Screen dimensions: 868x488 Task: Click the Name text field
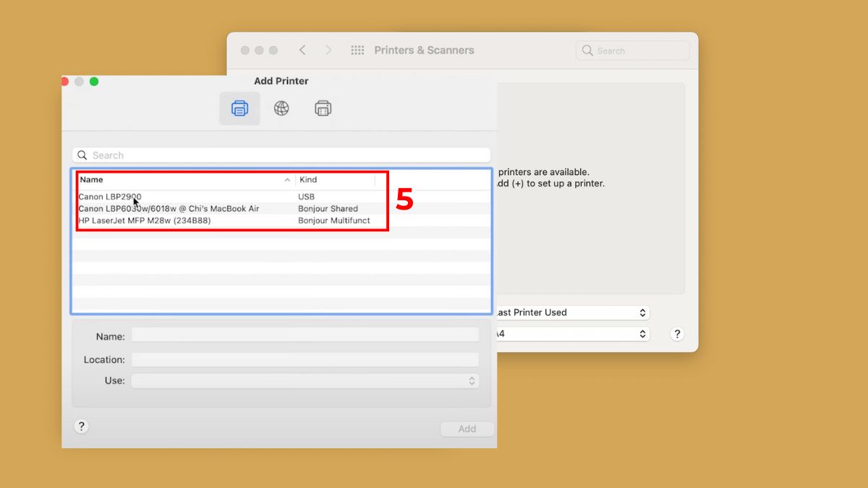[x=305, y=335]
